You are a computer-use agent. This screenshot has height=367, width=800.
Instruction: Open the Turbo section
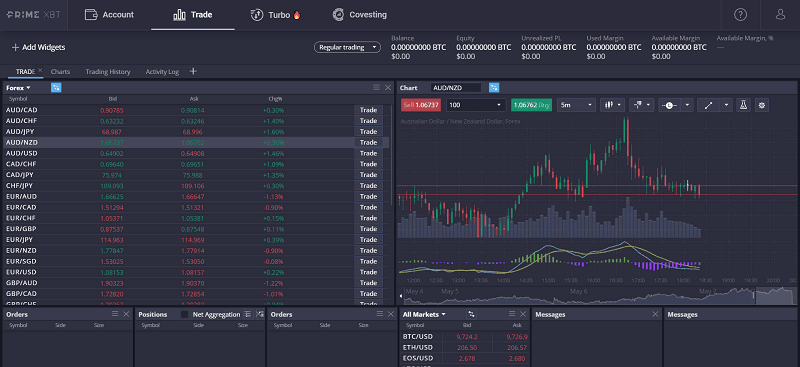(276, 15)
